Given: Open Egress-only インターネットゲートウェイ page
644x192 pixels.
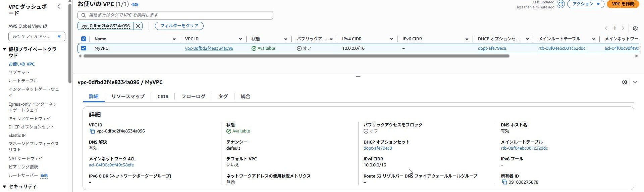Looking at the screenshot, I should [x=33, y=107].
